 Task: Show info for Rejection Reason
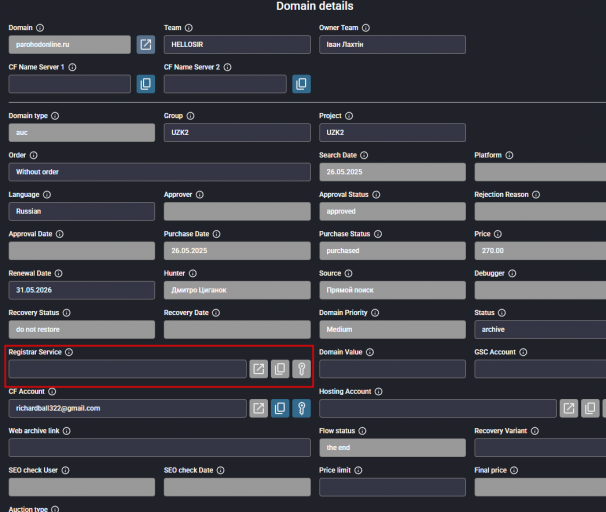pyautogui.click(x=536, y=195)
